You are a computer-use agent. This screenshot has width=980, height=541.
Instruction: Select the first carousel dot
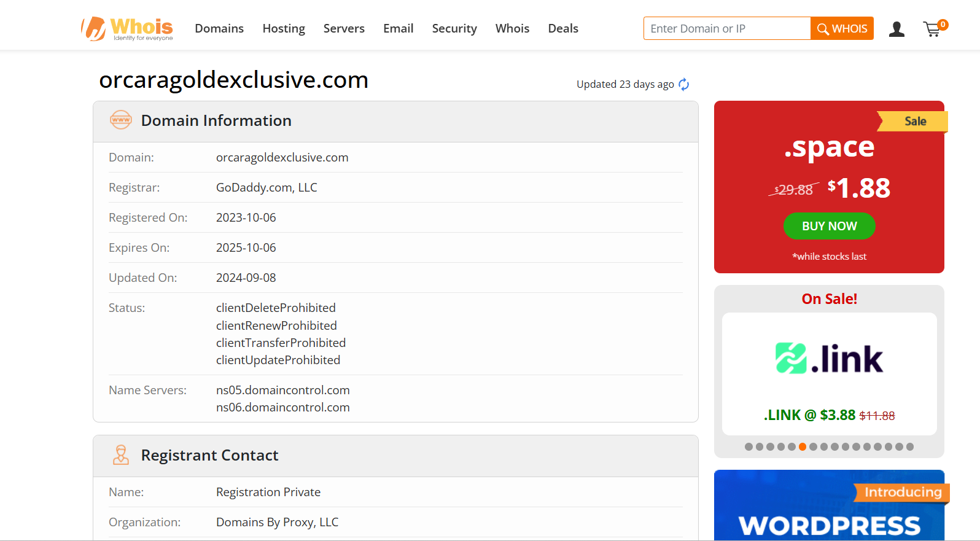click(749, 447)
